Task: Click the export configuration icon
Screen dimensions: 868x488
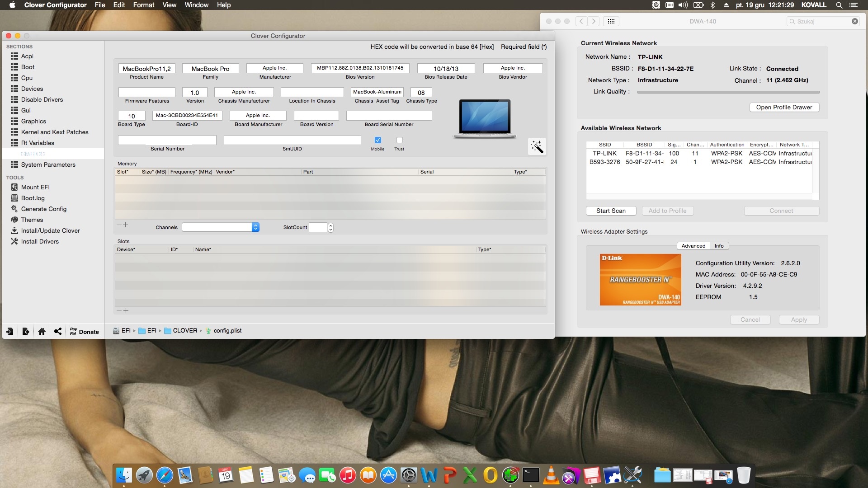Action: pos(26,331)
